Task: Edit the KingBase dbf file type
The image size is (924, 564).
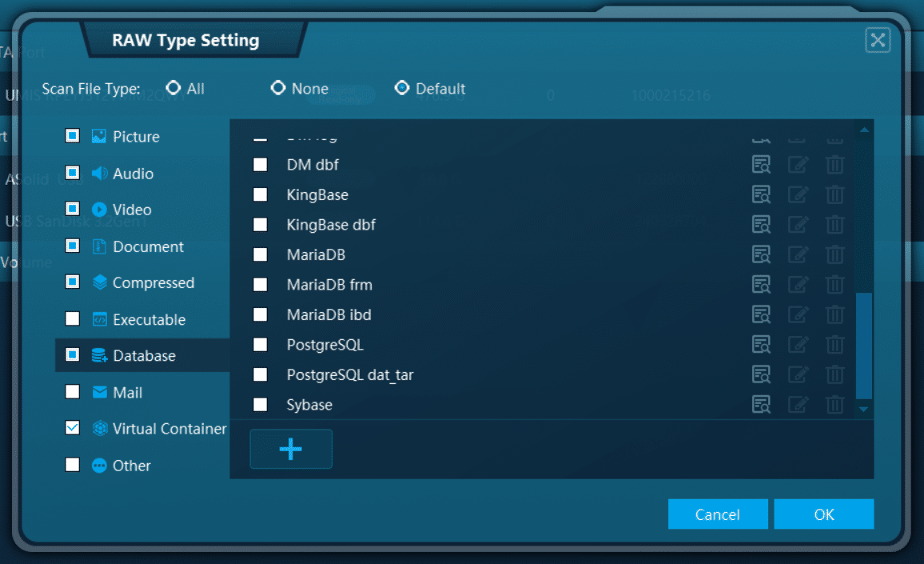Action: 798,225
